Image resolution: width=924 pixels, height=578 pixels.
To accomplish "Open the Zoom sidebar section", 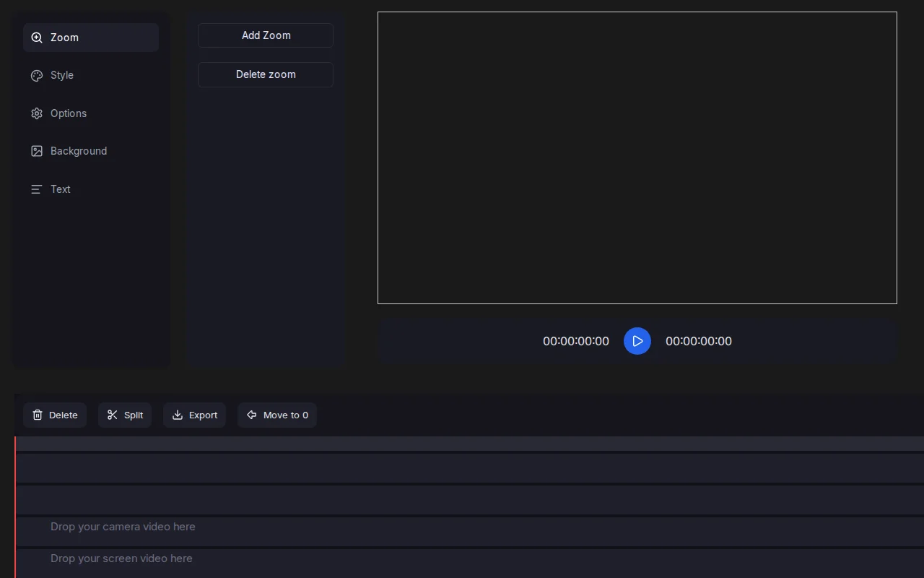I will point(91,38).
